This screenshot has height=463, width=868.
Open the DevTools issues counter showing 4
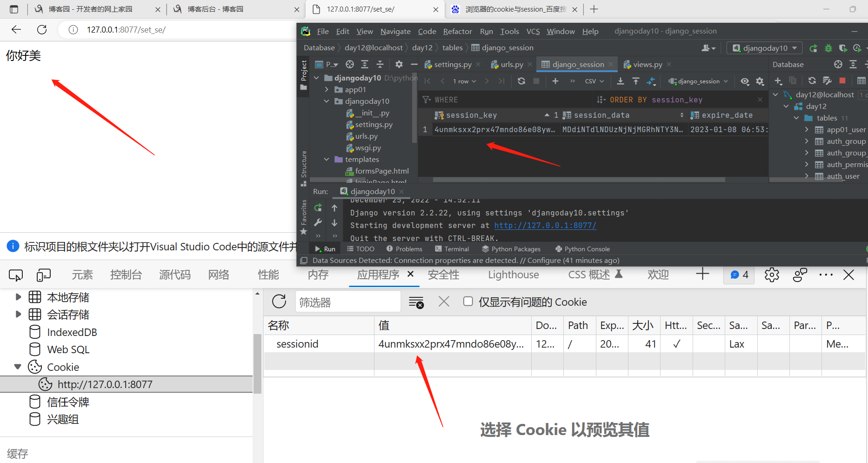(x=739, y=275)
